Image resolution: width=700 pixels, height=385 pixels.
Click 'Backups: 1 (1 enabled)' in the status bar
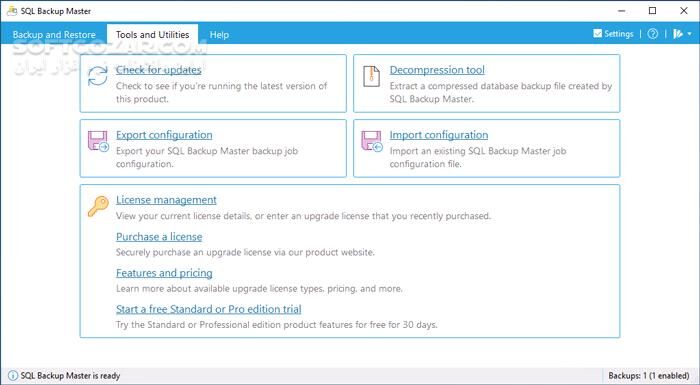click(649, 376)
